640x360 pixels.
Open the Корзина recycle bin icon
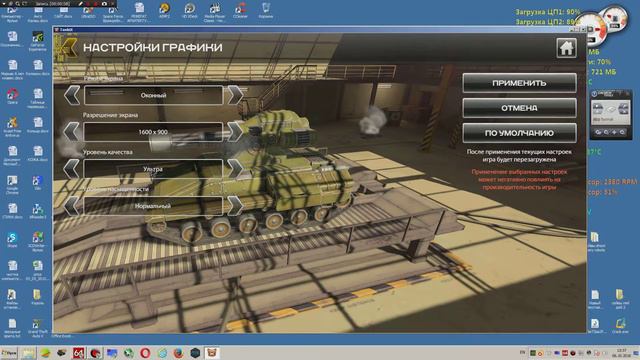point(266,10)
